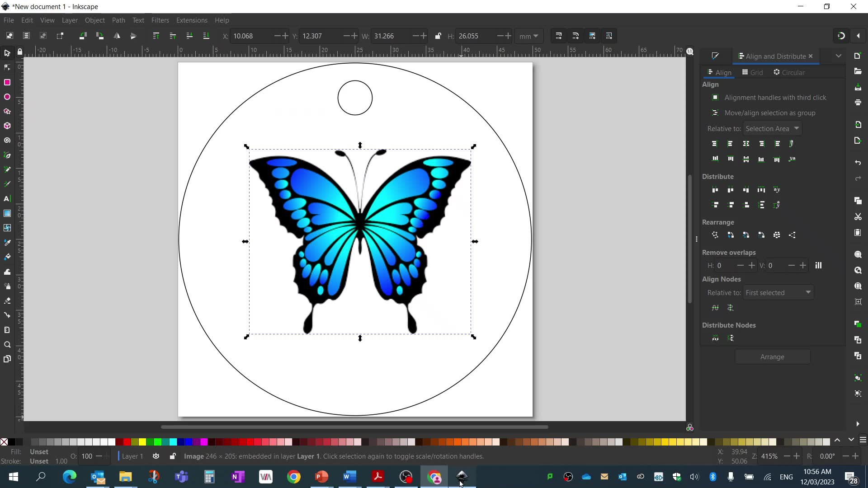868x488 pixels.
Task: Rotate selection 90 degrees clockwise
Action: click(x=100, y=36)
